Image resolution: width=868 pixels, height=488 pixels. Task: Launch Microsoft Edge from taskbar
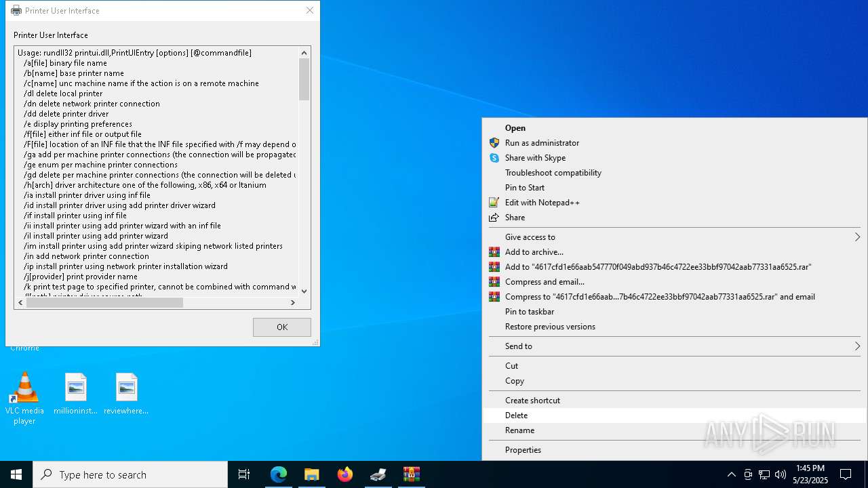[279, 474]
